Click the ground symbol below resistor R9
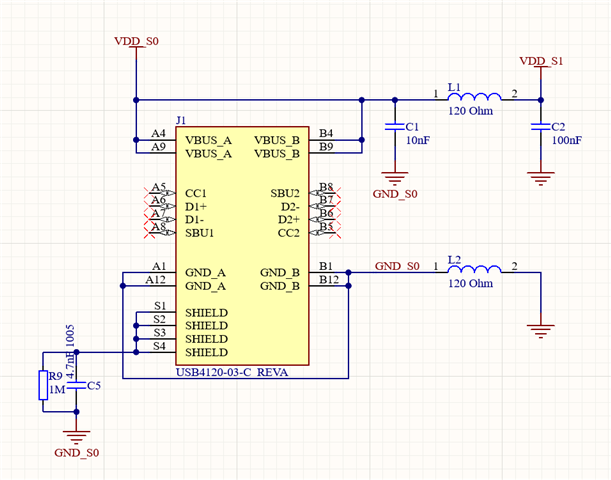 click(x=76, y=437)
